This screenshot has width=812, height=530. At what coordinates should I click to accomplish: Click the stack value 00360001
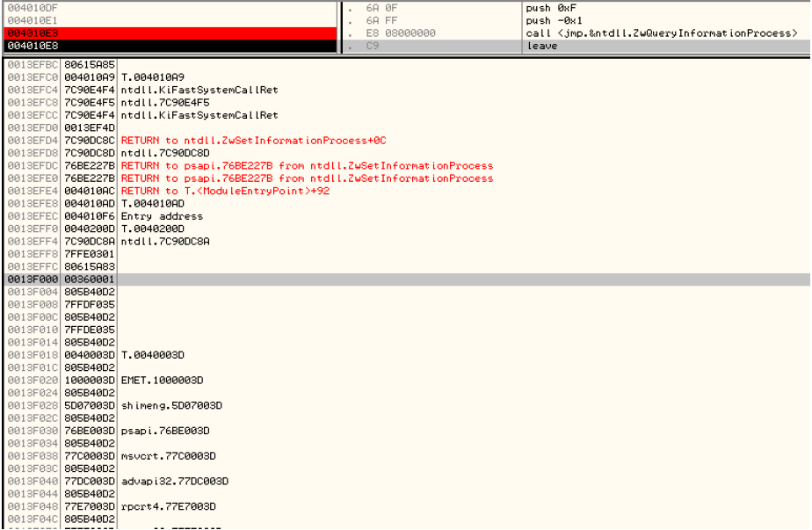point(90,280)
